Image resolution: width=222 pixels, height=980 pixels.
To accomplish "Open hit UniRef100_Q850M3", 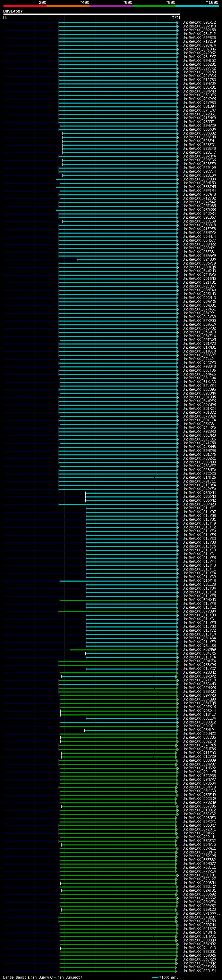I will pos(199,496).
